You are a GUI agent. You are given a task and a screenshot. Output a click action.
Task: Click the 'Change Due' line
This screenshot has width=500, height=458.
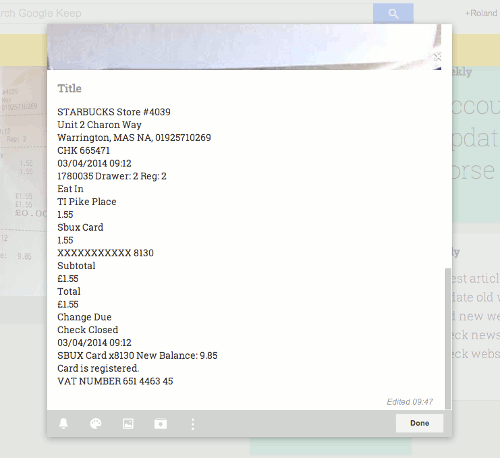coord(84,317)
